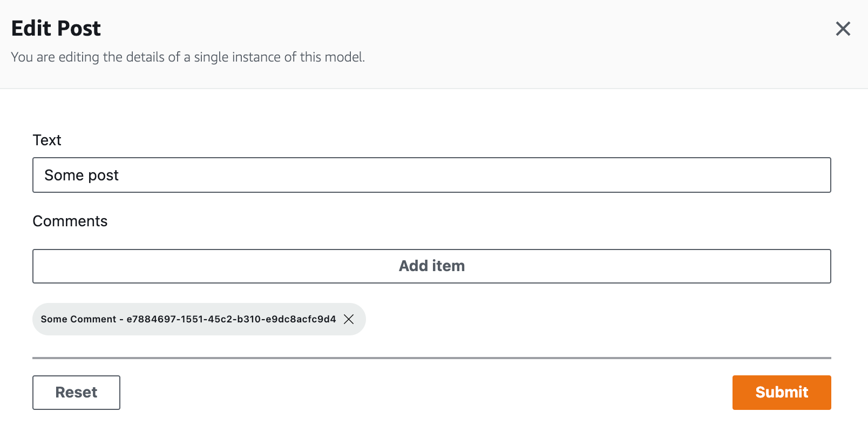Click the word 'Edit' in heading
Screen dimensions: 868x445
pos(31,29)
